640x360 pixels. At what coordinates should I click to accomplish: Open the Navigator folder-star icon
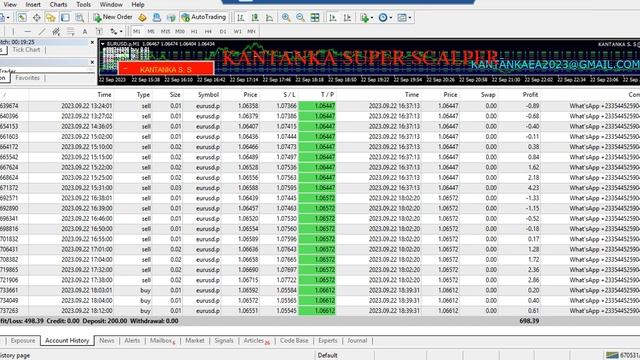[51, 17]
